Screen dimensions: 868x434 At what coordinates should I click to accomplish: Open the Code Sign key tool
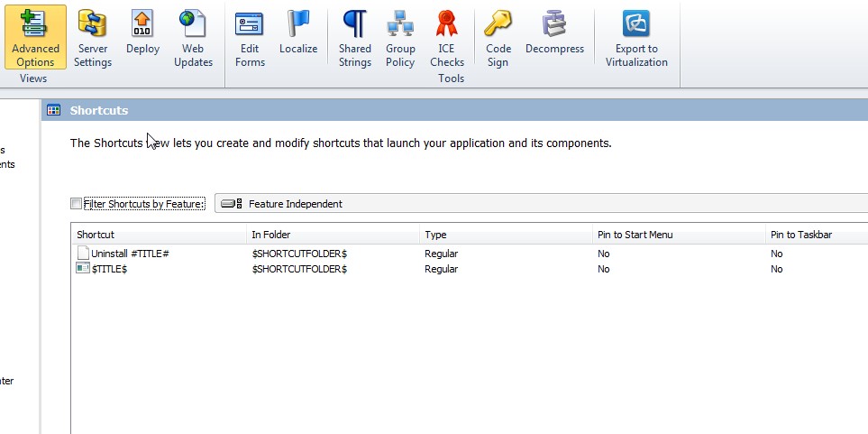[x=498, y=37]
